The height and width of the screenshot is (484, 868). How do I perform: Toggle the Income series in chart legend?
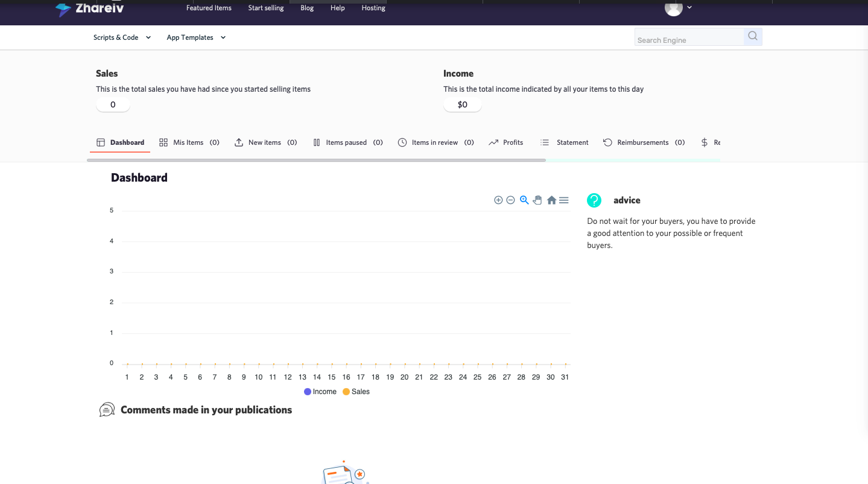pyautogui.click(x=320, y=392)
